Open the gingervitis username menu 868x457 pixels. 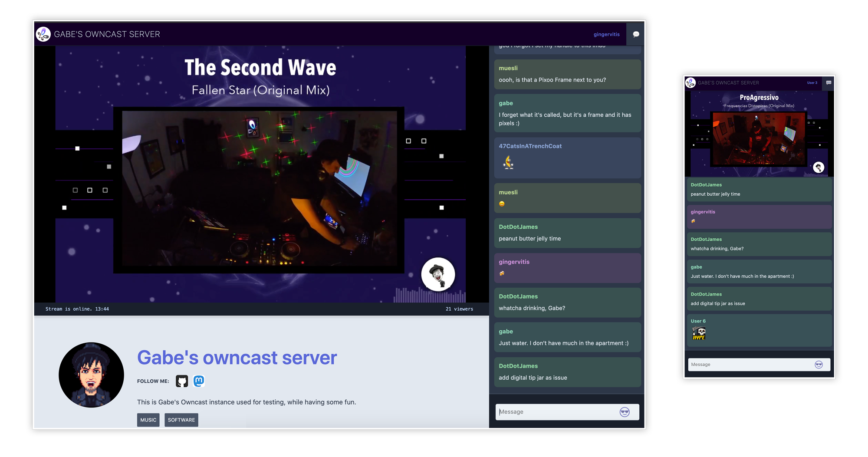[606, 34]
